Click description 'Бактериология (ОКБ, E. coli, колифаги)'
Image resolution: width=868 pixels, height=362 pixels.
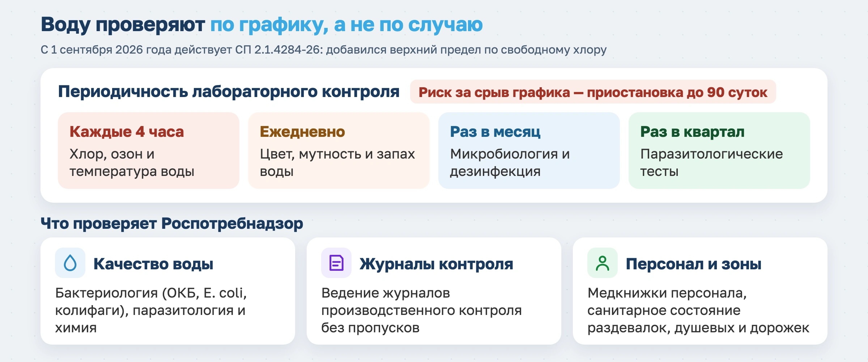(x=151, y=302)
